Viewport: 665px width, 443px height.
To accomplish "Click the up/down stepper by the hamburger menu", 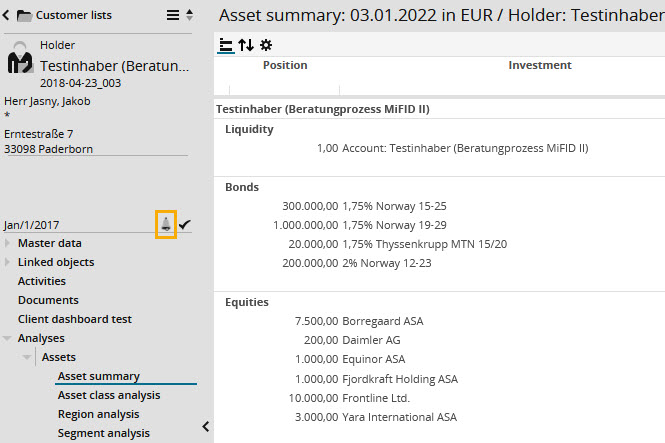I will (x=190, y=15).
